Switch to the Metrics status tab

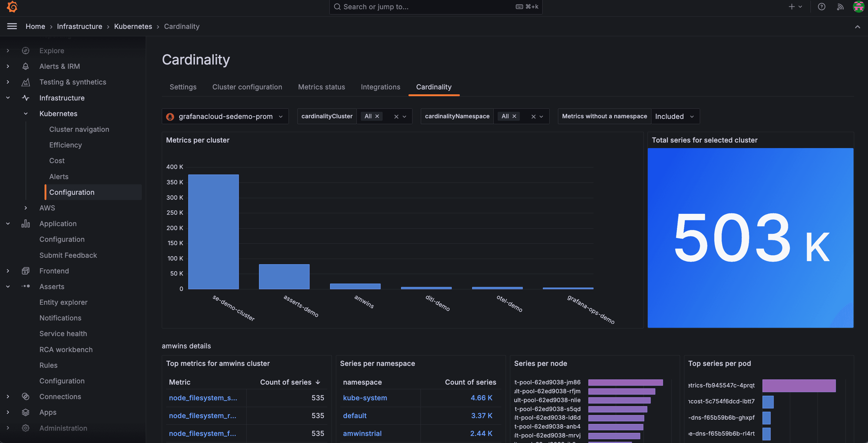(321, 87)
